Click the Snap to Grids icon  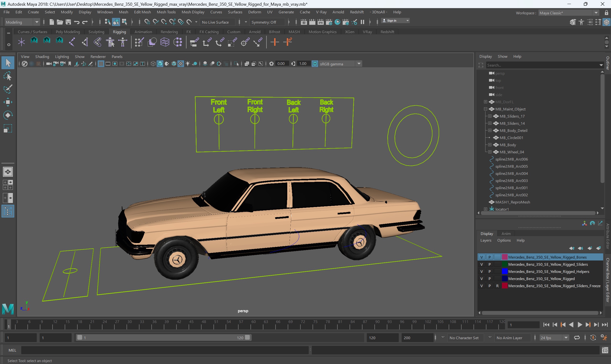click(x=147, y=22)
